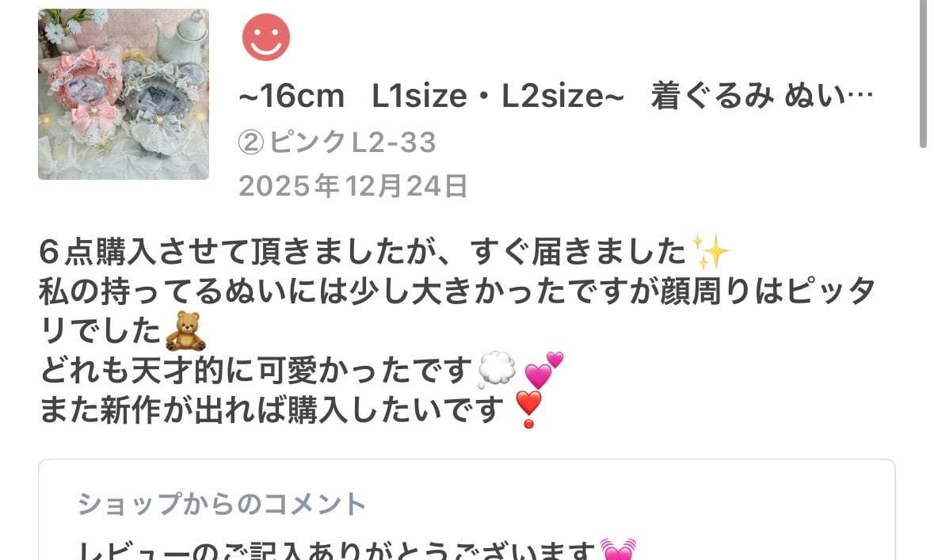This screenshot has height=560, width=934.
Task: Click review line 私の持ってるぬいには少し大きかった
Action: coord(457,291)
